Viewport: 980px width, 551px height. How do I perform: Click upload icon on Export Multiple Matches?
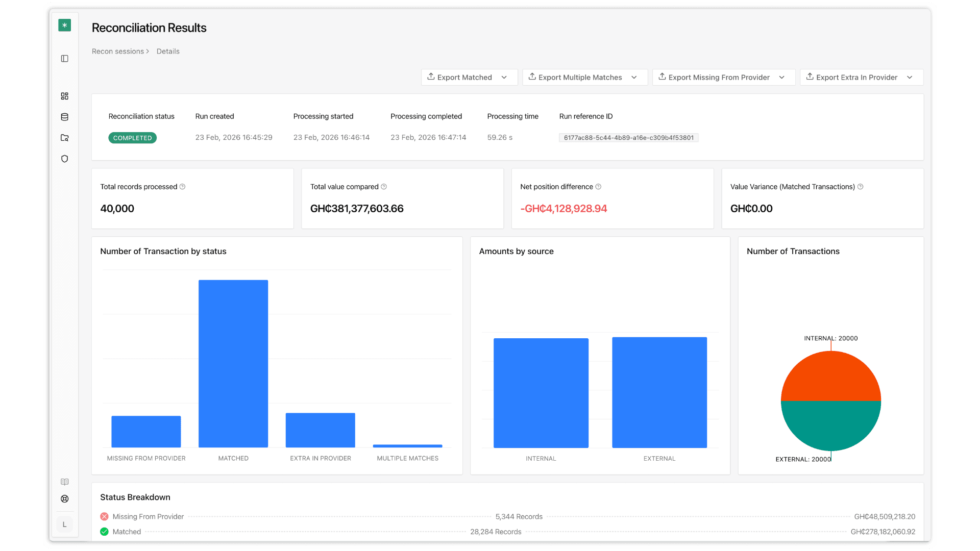click(x=532, y=77)
